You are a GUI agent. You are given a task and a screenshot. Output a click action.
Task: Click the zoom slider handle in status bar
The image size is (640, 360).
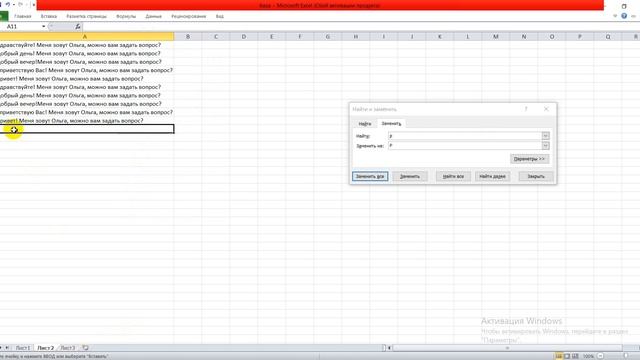coord(625,356)
